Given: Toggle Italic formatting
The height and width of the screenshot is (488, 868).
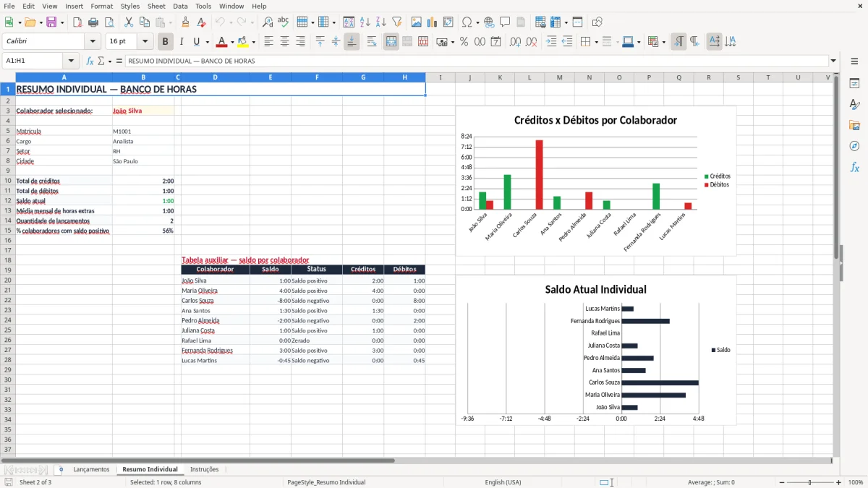Looking at the screenshot, I should coord(181,42).
